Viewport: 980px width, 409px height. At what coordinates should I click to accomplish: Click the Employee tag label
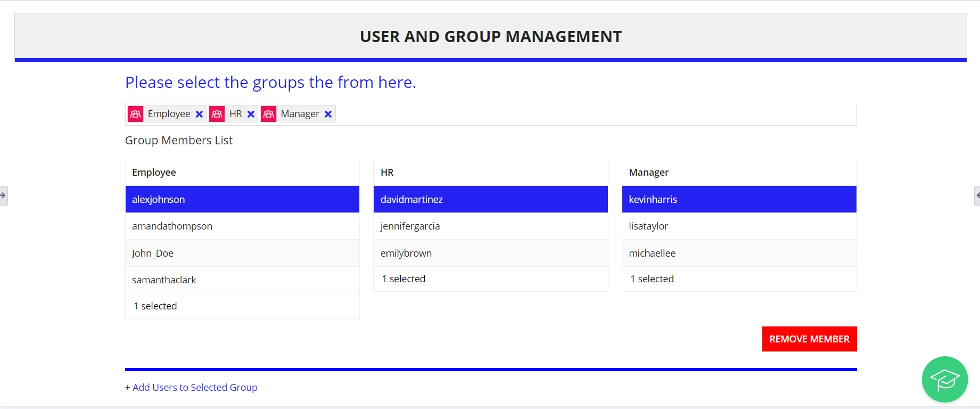pos(169,114)
